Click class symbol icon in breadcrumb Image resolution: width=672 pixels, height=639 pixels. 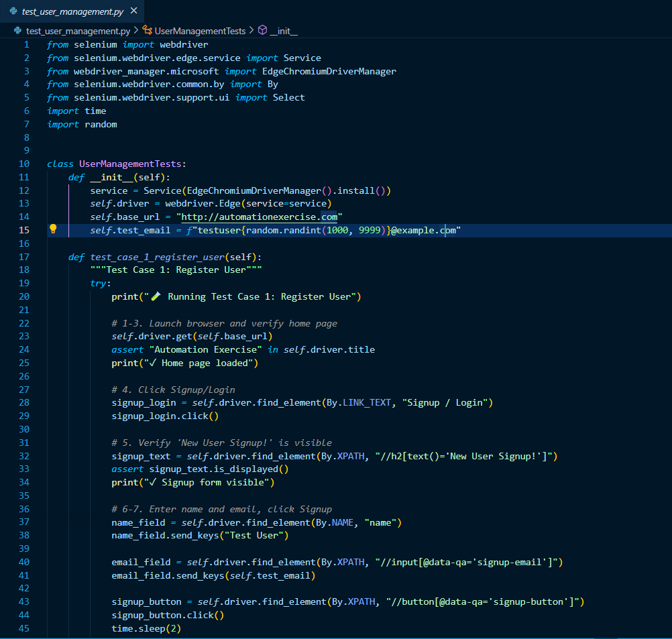(147, 30)
